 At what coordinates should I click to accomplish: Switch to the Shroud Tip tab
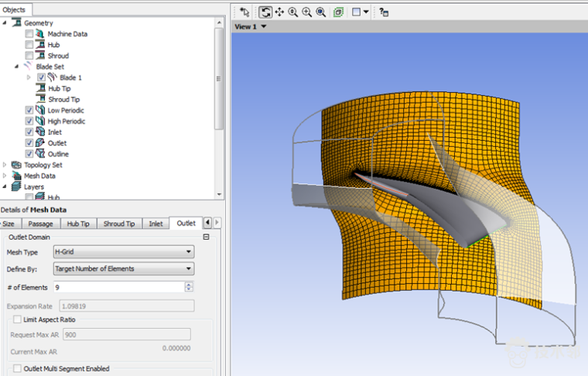coord(119,224)
